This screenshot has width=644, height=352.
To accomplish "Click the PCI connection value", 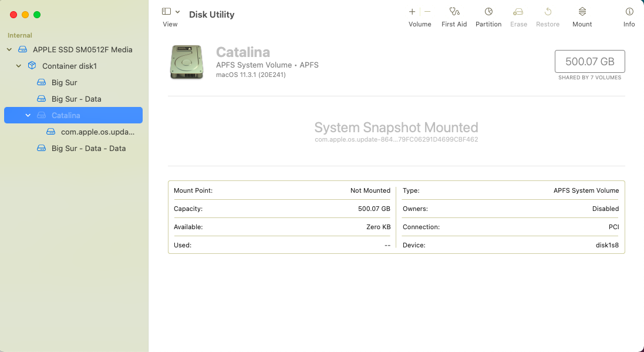I will pyautogui.click(x=613, y=227).
